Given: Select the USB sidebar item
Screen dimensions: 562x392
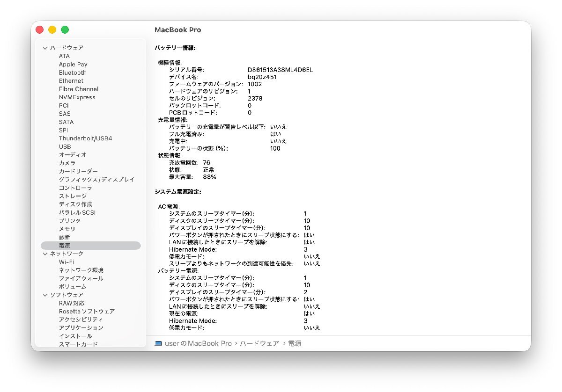Looking at the screenshot, I should point(65,146).
